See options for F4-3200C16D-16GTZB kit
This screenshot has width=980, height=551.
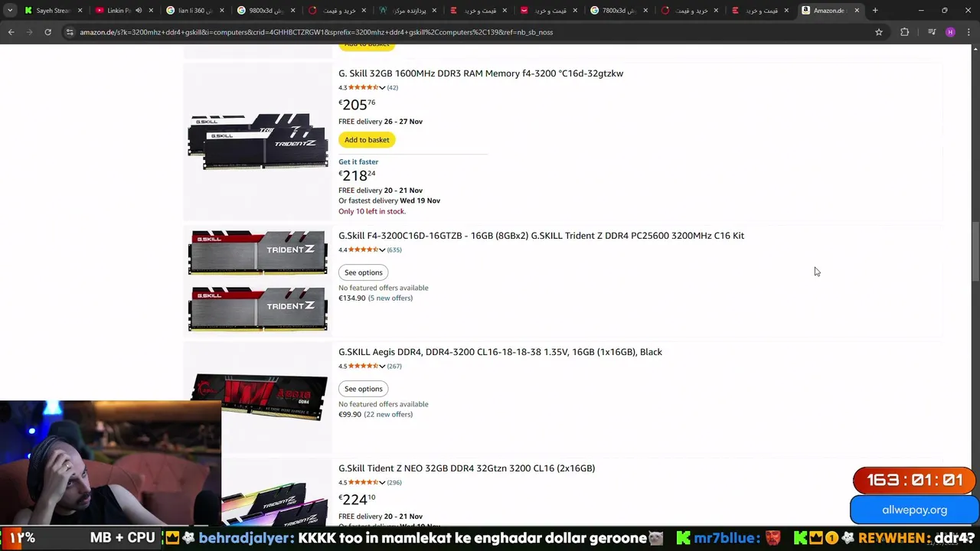click(364, 272)
